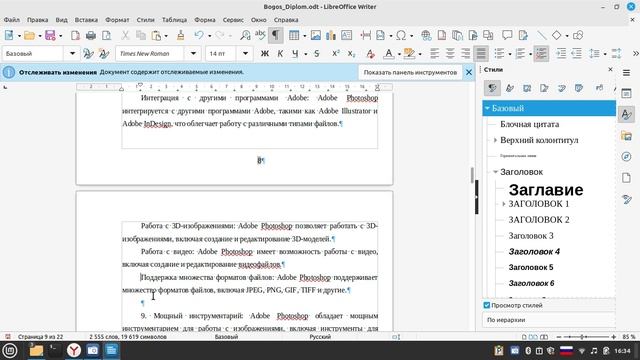The height and width of the screenshot is (360, 640).
Task: Click the Insert special character omega icon
Action: click(401, 36)
